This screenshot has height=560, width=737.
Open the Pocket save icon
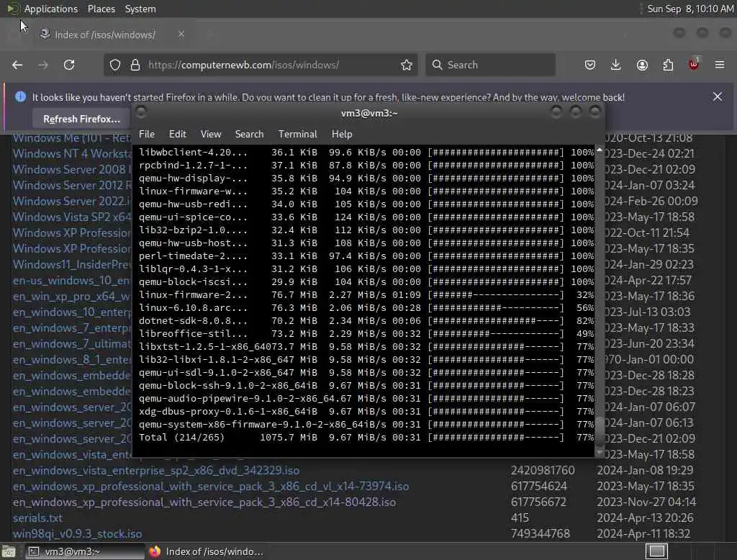[590, 65]
